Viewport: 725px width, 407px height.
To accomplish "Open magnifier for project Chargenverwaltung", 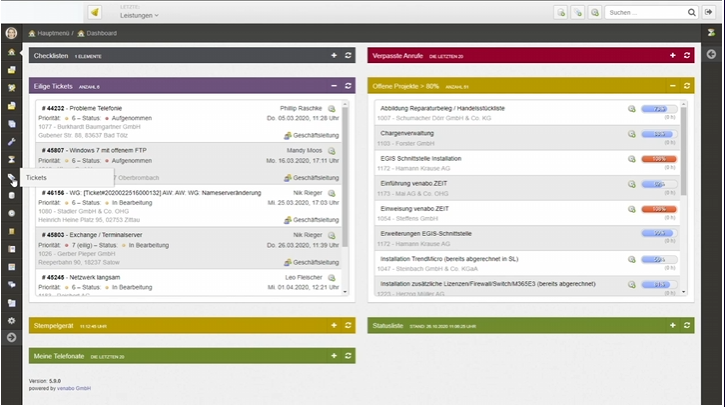I will 632,134.
